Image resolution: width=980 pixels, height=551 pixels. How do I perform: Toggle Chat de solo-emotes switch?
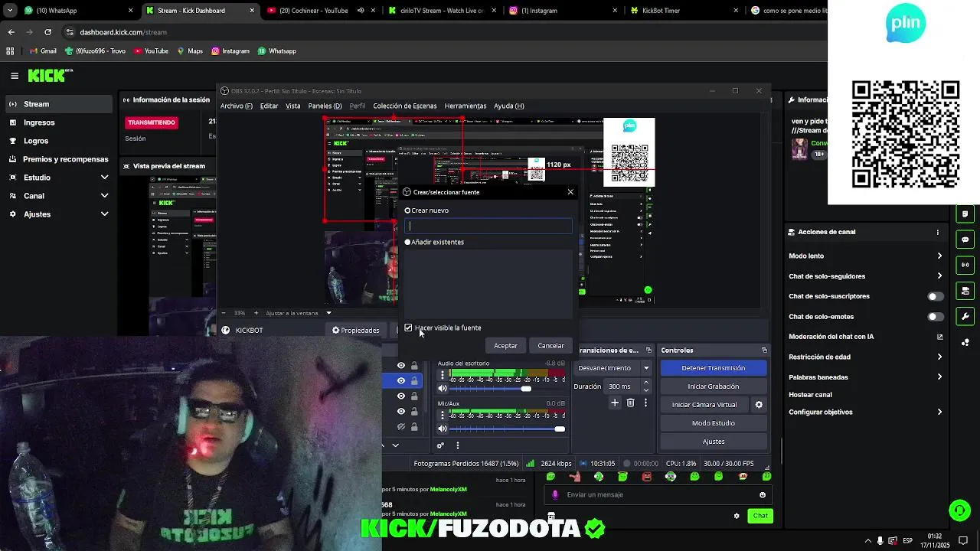[x=935, y=317]
